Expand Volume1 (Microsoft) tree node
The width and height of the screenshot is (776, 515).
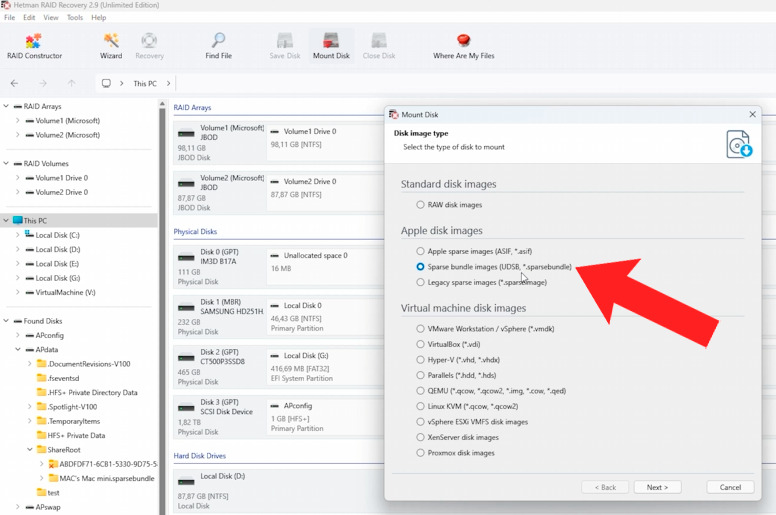pos(18,120)
